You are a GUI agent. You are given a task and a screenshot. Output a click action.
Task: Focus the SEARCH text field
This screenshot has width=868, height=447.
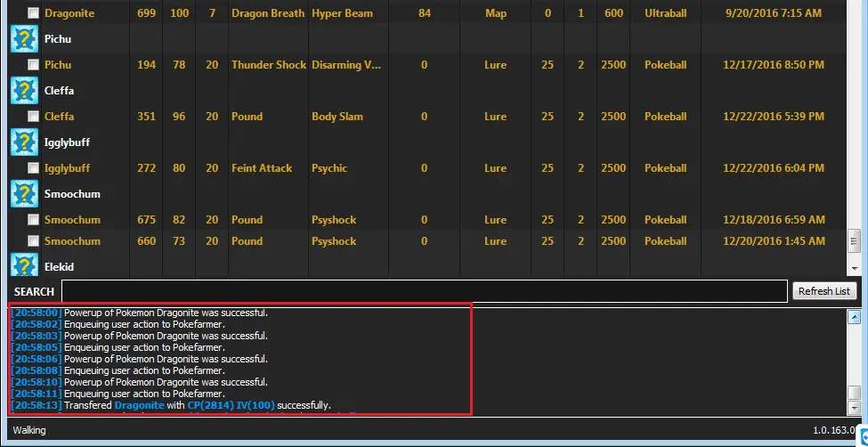424,291
